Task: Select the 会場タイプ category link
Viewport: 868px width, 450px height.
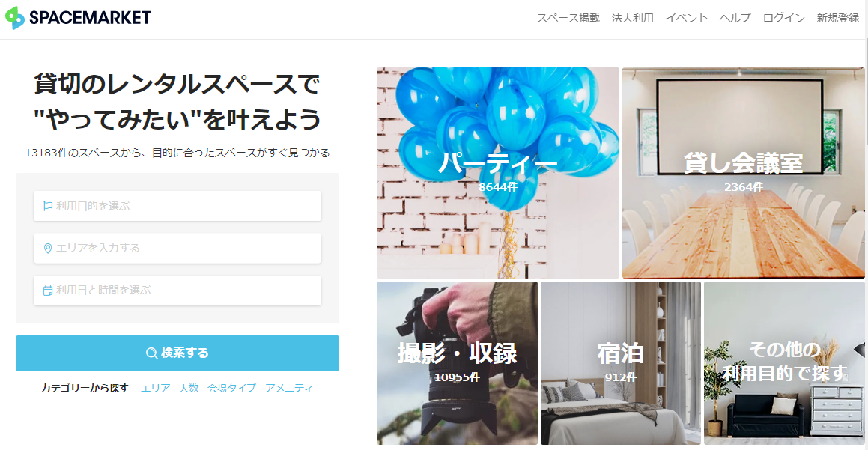Action: pos(231,388)
